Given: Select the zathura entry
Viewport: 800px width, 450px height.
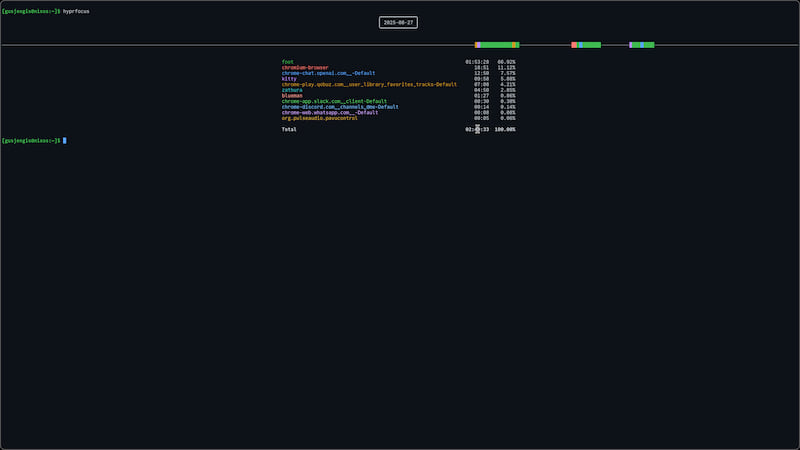Looking at the screenshot, I should (292, 90).
